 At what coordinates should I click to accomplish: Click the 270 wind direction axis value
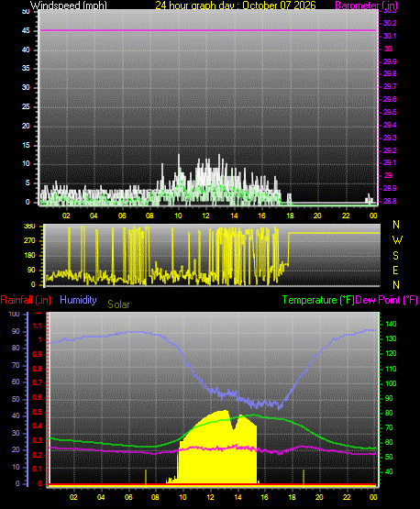29,241
